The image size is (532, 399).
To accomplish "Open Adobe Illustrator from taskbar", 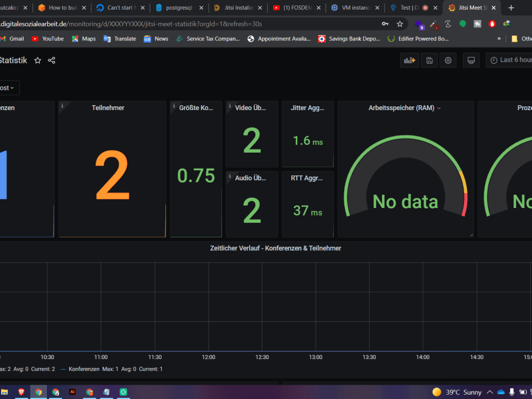I will pyautogui.click(x=72, y=392).
